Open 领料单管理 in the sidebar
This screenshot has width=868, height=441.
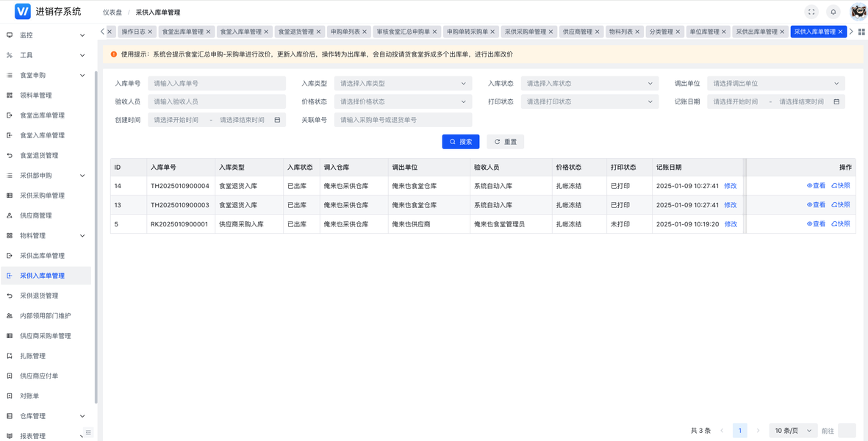coord(46,95)
